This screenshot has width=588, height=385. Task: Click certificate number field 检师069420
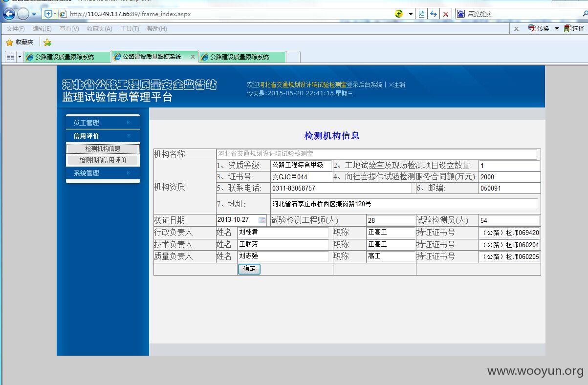510,233
